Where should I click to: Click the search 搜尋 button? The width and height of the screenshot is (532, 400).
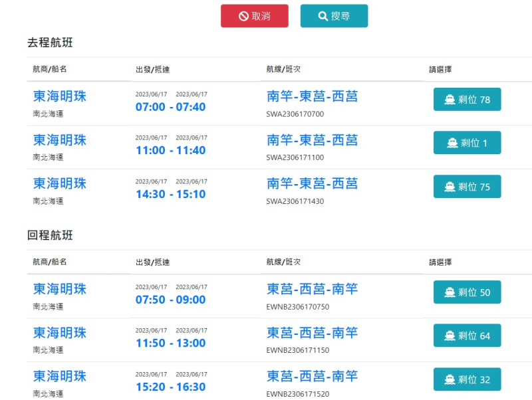(334, 16)
